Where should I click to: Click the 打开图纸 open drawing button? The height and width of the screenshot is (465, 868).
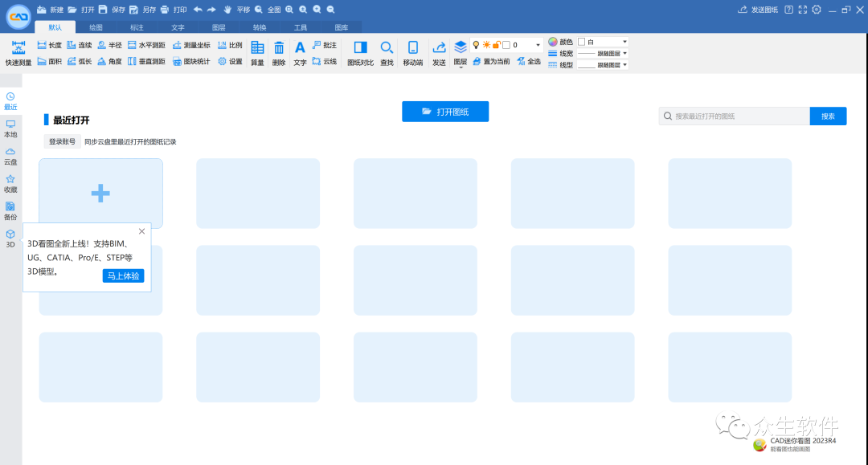[445, 112]
